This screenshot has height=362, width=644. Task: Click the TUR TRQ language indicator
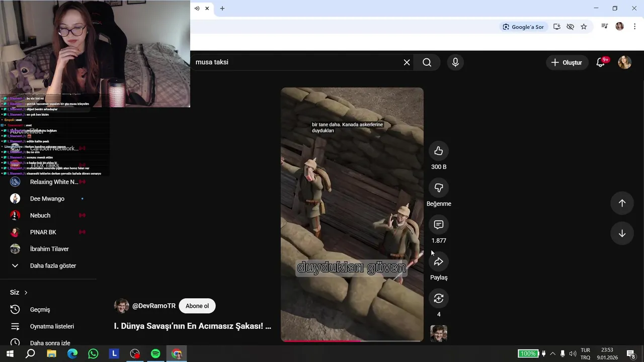point(585,353)
